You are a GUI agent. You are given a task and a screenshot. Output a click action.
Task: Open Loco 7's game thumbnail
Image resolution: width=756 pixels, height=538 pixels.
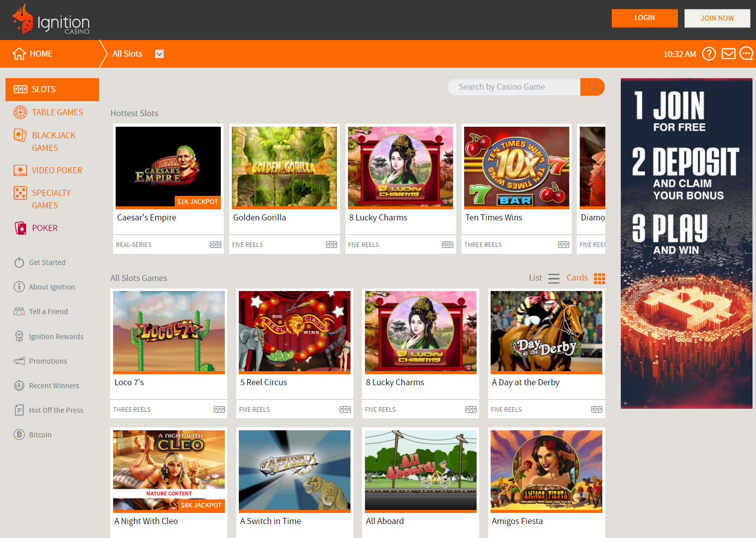pyautogui.click(x=169, y=332)
